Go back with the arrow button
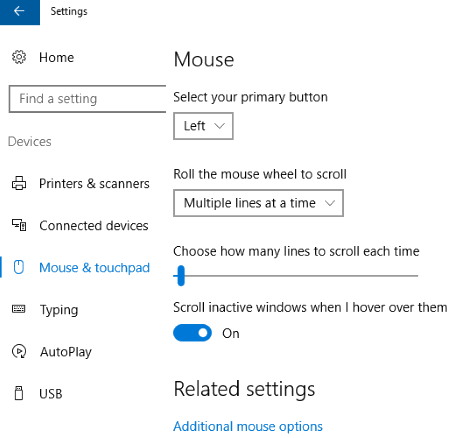The image size is (450, 438). pos(19,11)
